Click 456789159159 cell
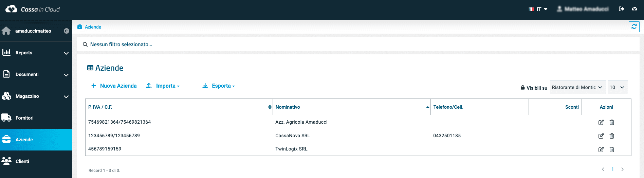Image resolution: width=644 pixels, height=178 pixels. pos(105,149)
